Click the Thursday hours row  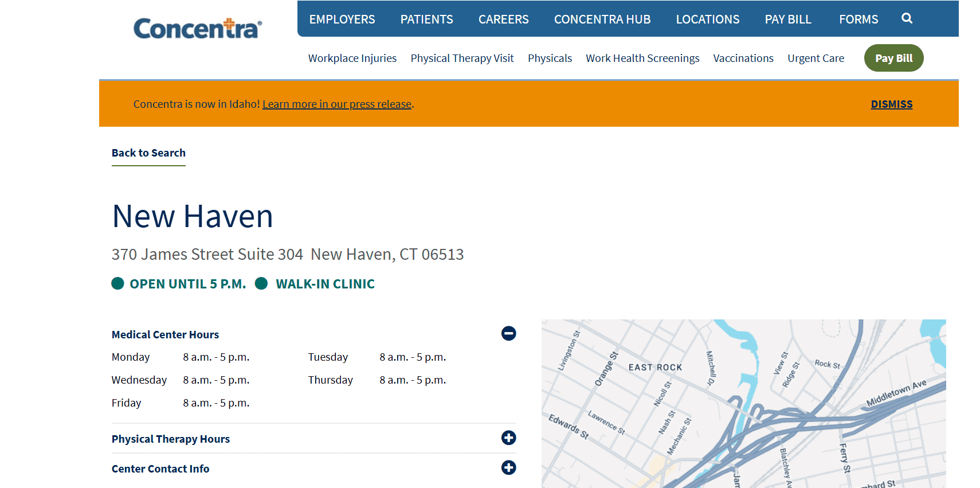(377, 380)
